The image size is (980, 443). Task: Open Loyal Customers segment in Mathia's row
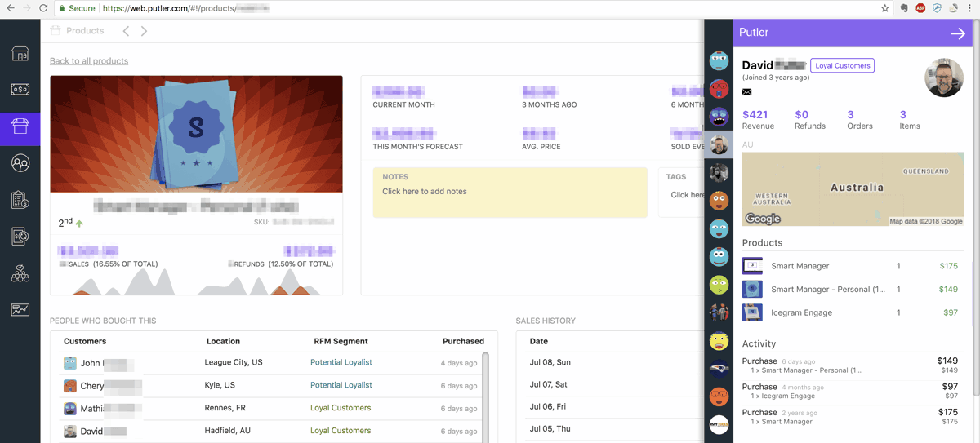pos(341,408)
